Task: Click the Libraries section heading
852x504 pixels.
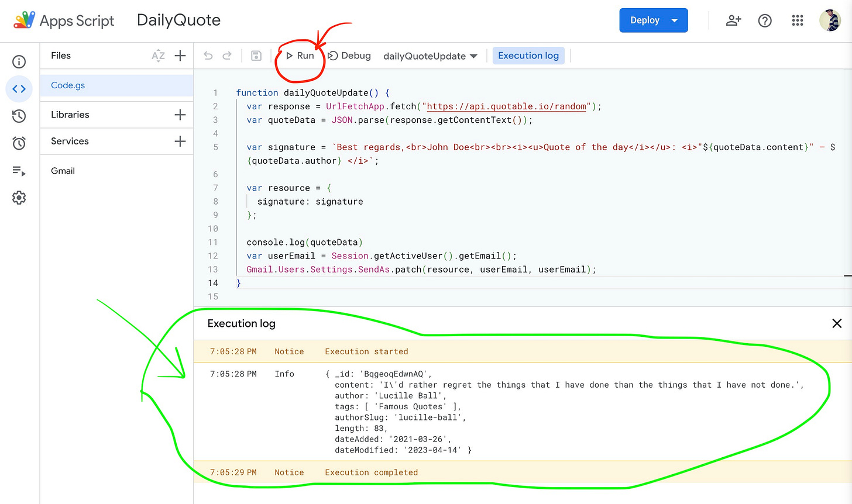Action: [70, 115]
